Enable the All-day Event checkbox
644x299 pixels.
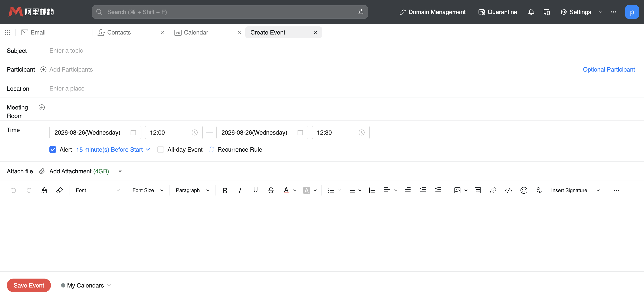[161, 149]
